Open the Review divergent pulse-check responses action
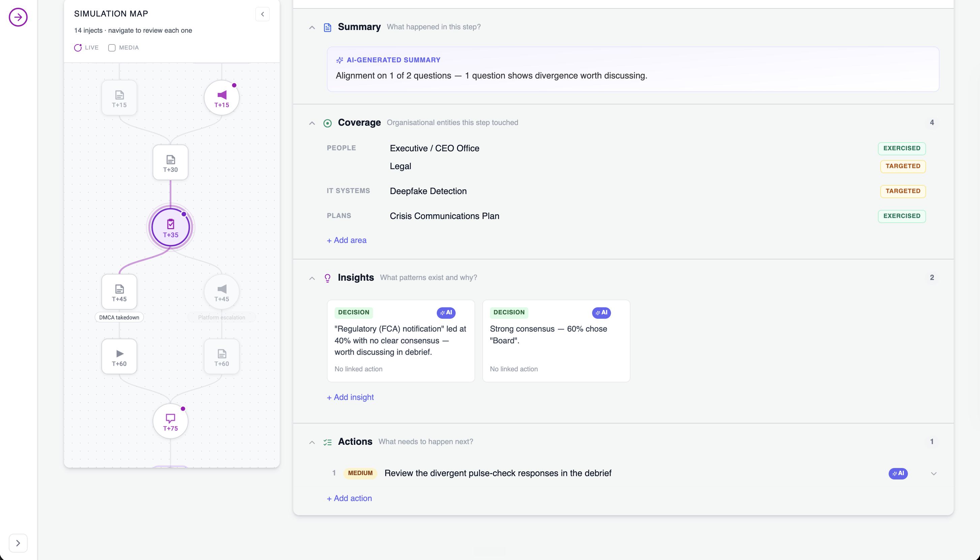 tap(498, 473)
